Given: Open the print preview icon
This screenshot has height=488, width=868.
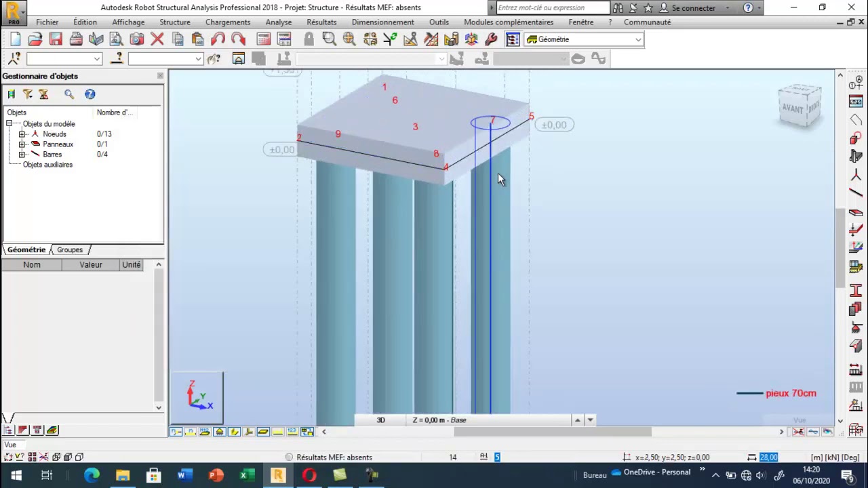Looking at the screenshot, I should (117, 39).
